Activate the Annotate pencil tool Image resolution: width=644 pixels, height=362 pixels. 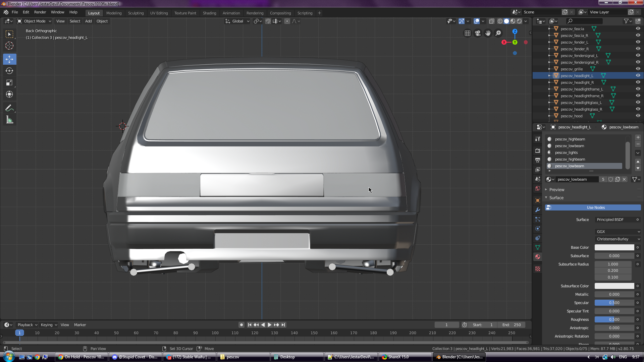tap(9, 108)
